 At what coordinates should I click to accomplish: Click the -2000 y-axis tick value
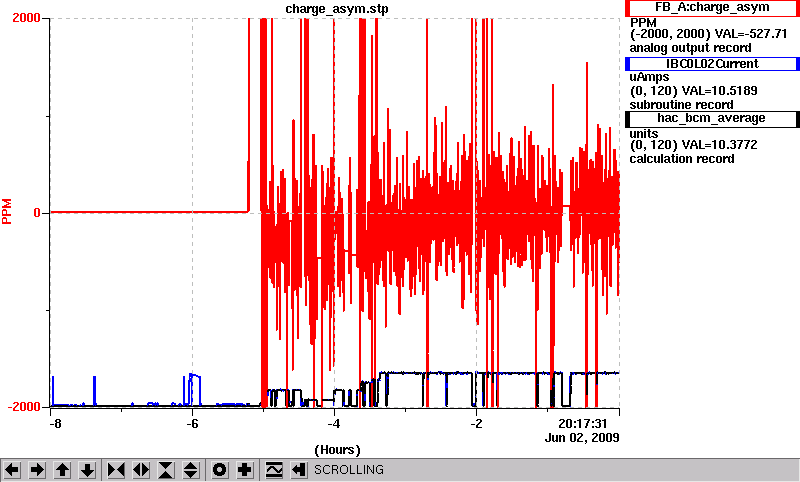point(24,407)
